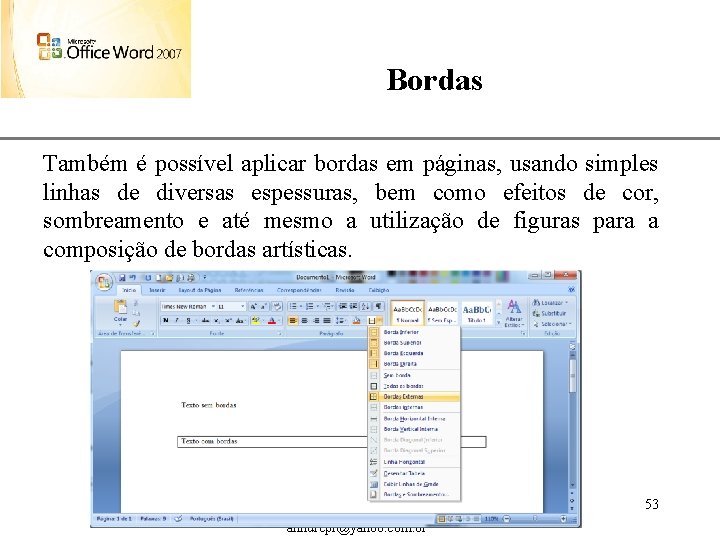Click the clear formatting icon
Viewport: 720px width, 540px height.
[277, 306]
